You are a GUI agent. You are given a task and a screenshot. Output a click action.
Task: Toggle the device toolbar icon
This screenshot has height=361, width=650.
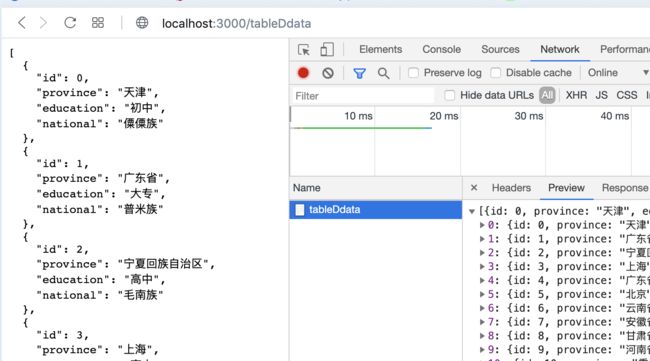327,50
